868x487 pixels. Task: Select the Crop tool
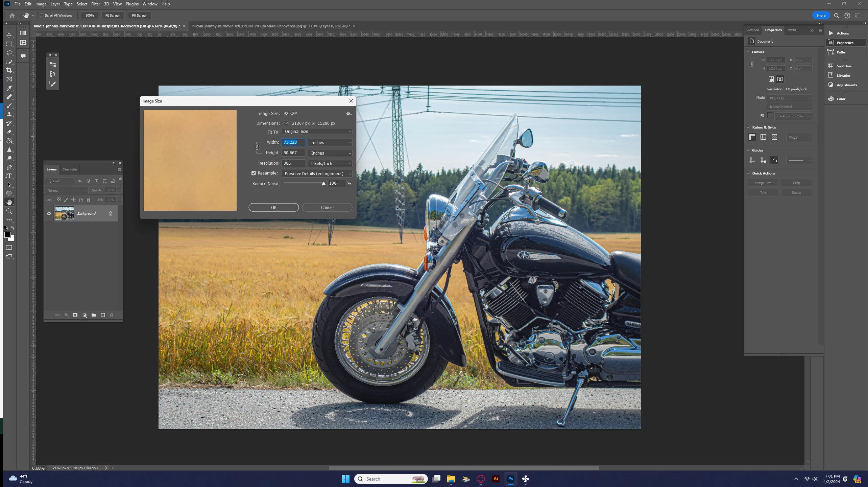9,70
